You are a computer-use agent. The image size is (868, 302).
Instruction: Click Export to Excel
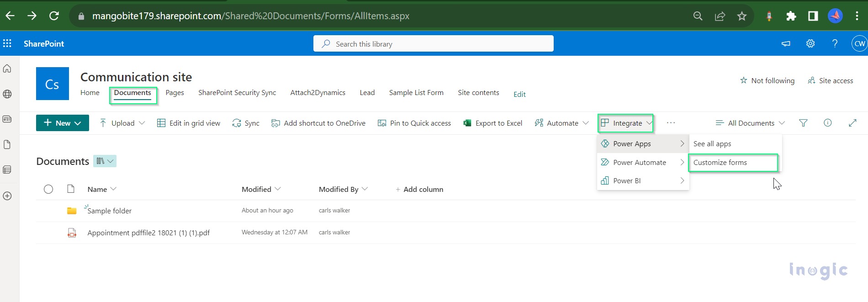pyautogui.click(x=493, y=123)
